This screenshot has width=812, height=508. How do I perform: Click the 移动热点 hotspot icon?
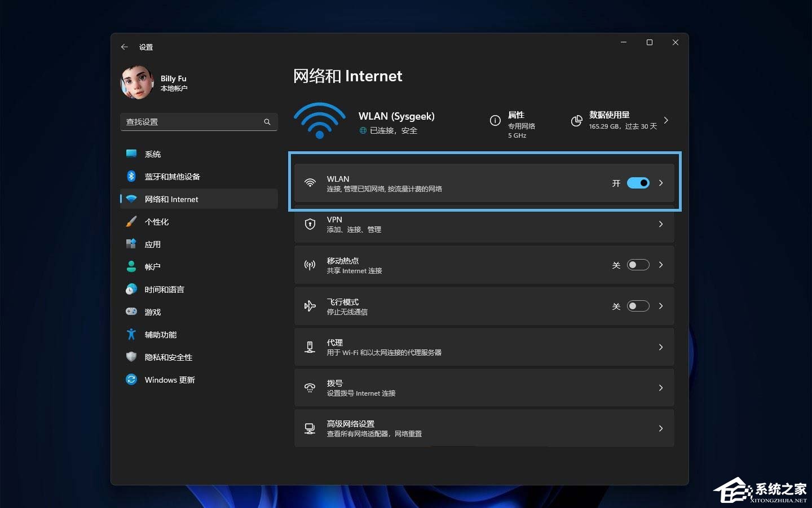310,265
